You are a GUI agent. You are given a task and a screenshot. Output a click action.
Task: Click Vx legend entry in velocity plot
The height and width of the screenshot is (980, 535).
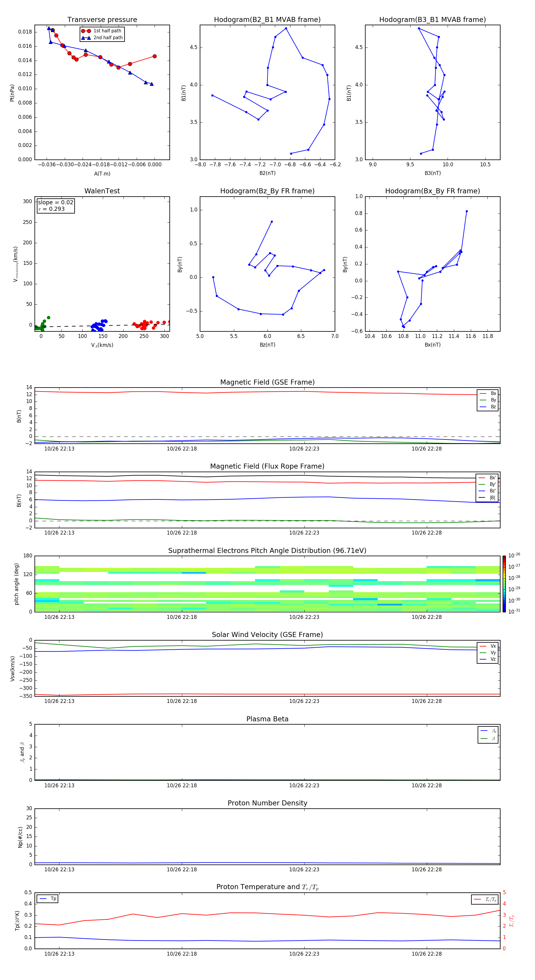tap(488, 646)
